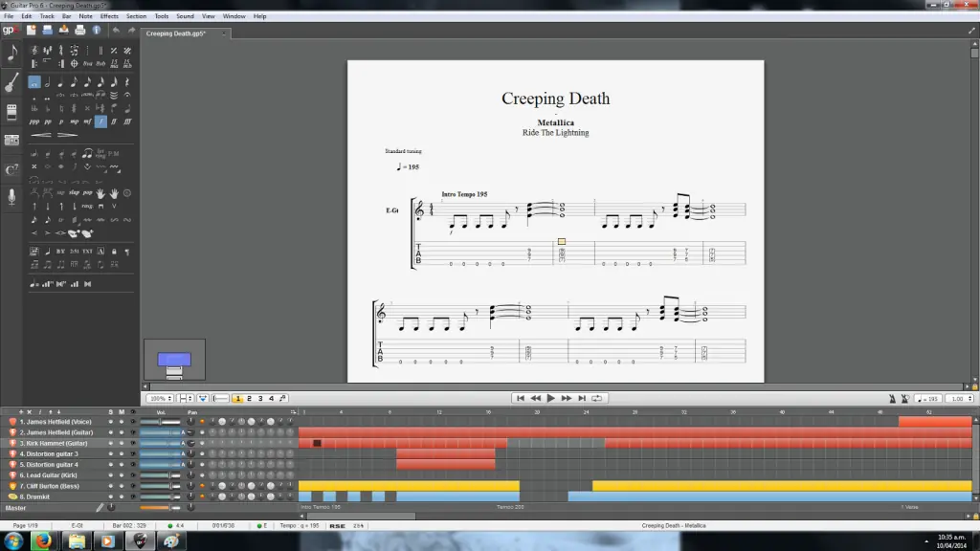Click the page navigator thumbnail
This screenshot has width=980, height=551.
coord(174,360)
